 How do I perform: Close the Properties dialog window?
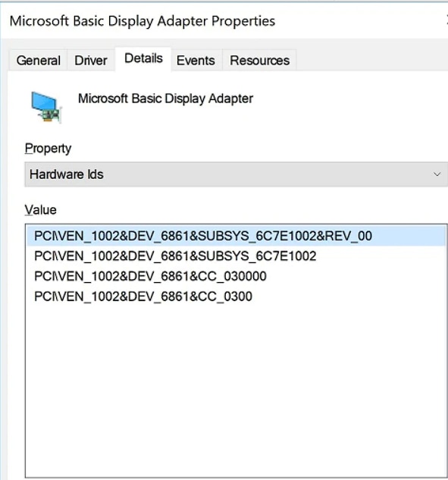click(x=447, y=20)
